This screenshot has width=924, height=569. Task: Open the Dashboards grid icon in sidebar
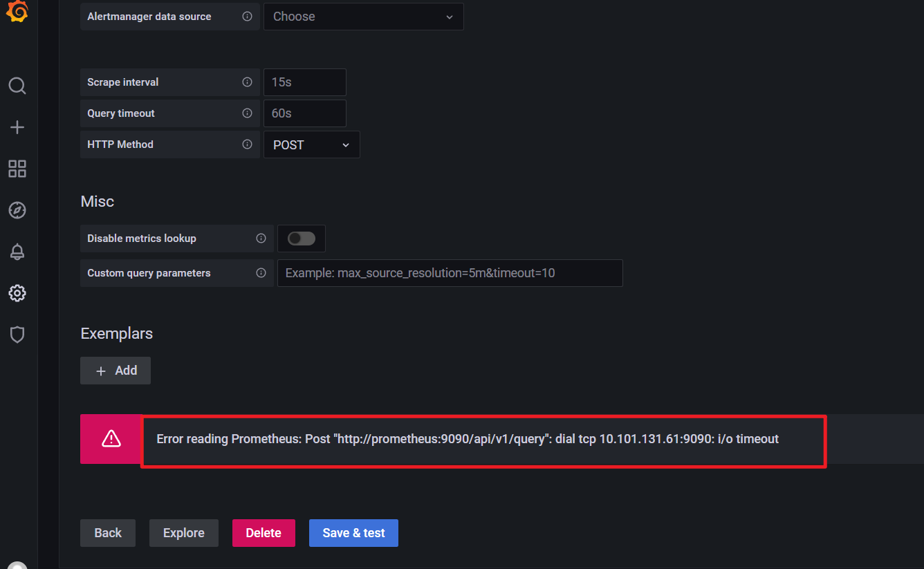(x=17, y=169)
